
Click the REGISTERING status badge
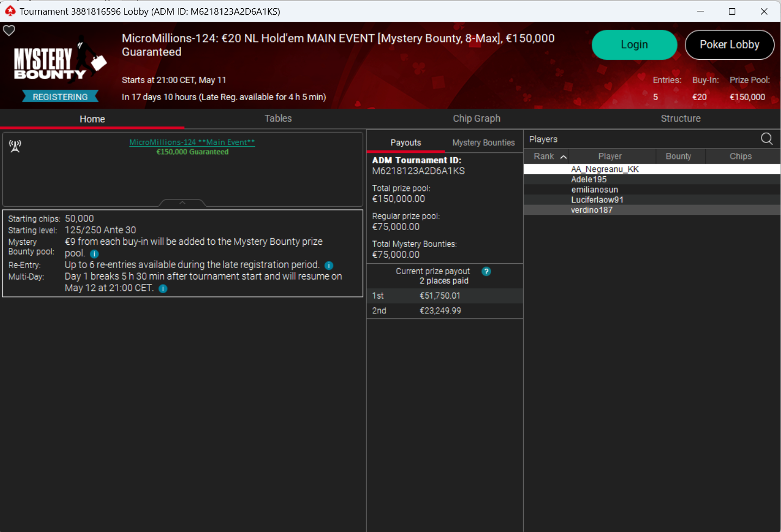click(x=60, y=97)
